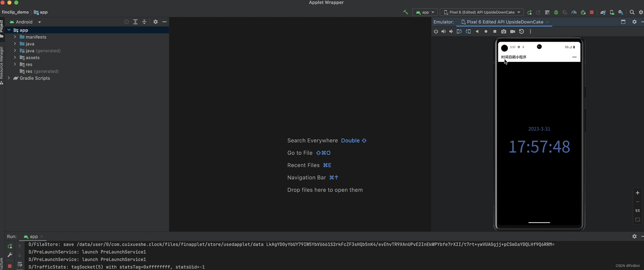Expand Gradle Scripts node
644x270 pixels.
pos(9,78)
